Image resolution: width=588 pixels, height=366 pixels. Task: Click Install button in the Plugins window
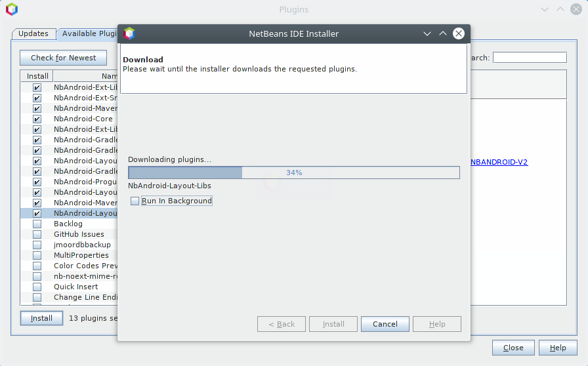41,318
